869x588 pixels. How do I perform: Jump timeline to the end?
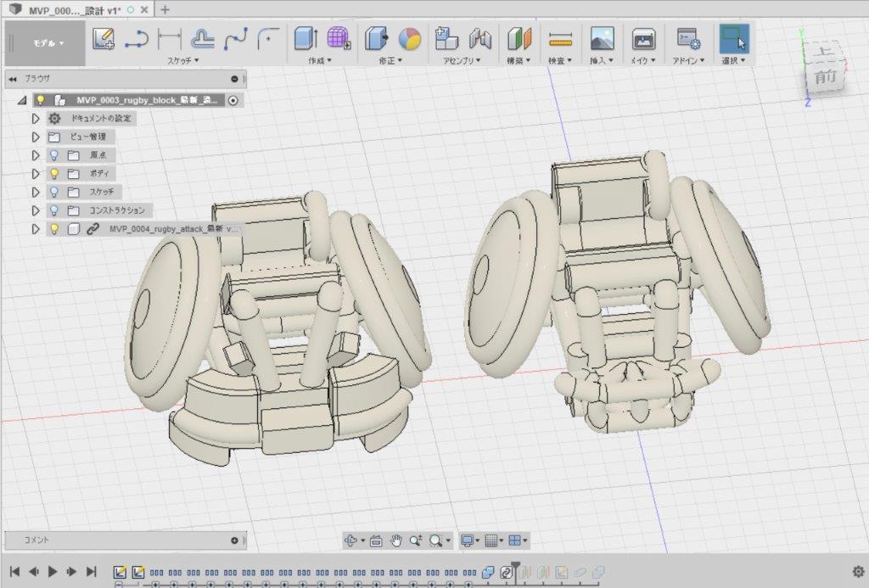(91, 571)
